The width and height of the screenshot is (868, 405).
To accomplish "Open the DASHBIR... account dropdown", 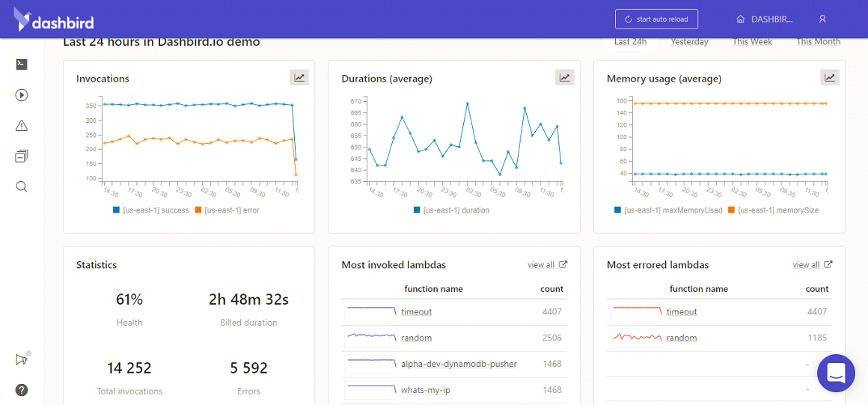I will [x=765, y=19].
